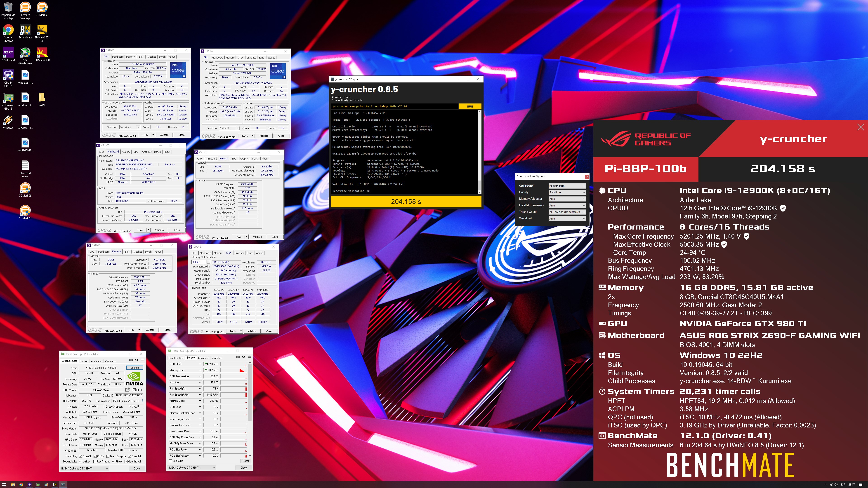Click the BIOS share icon beside UEFI
The image size is (868, 488).
(127, 390)
